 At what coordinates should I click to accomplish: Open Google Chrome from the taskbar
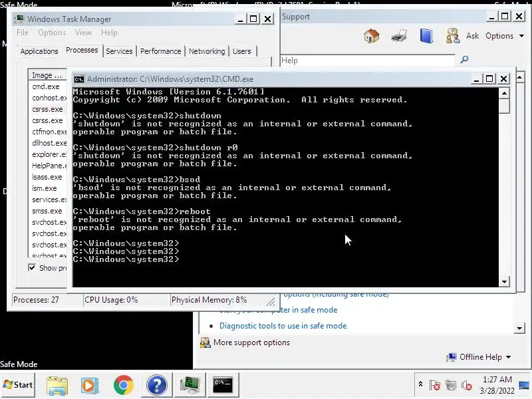tap(124, 385)
